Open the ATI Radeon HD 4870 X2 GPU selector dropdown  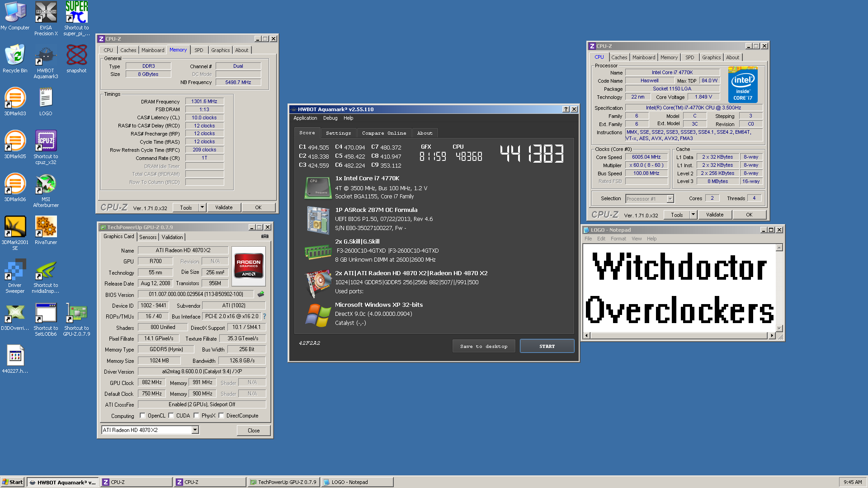(195, 430)
